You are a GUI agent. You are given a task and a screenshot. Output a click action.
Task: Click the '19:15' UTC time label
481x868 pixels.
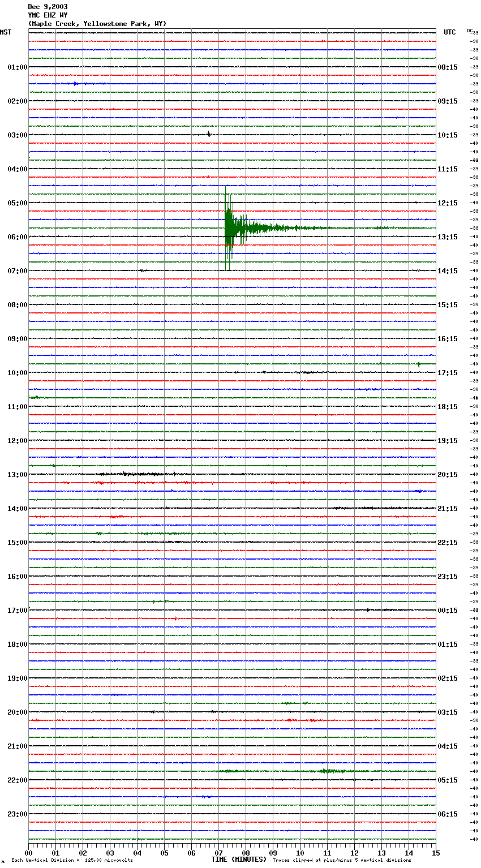pos(448,441)
